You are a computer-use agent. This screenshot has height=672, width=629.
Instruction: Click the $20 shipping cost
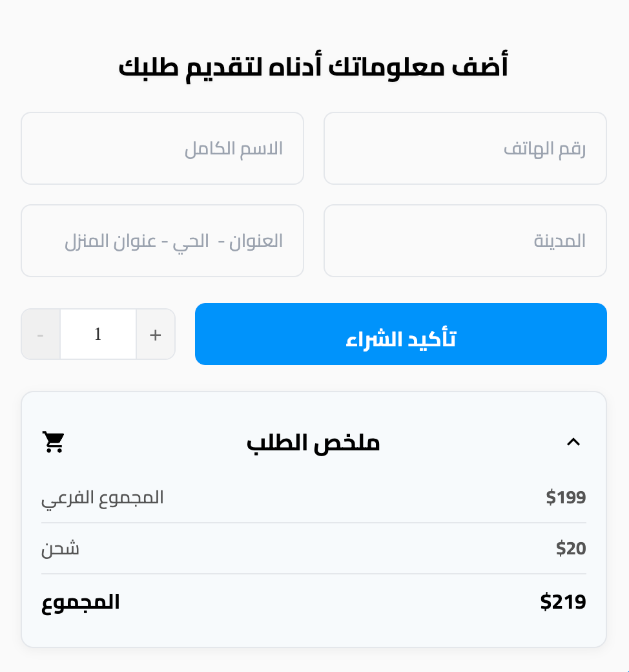click(x=571, y=548)
